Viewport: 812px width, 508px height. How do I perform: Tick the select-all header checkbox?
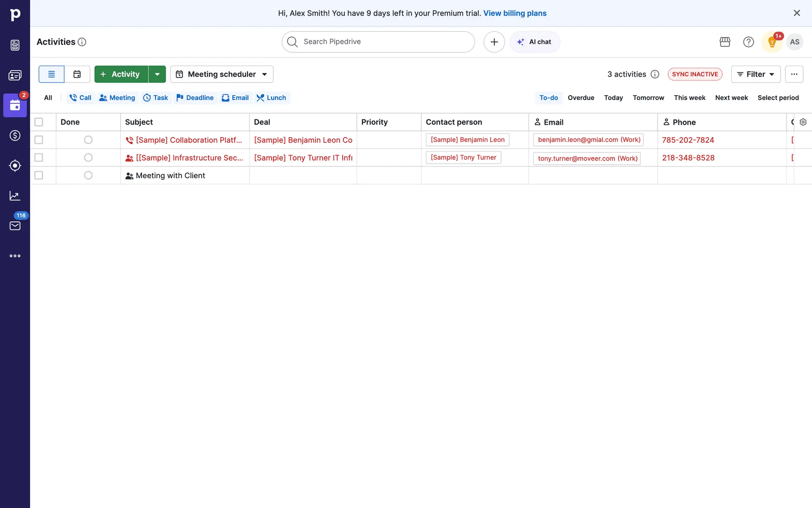click(x=39, y=122)
